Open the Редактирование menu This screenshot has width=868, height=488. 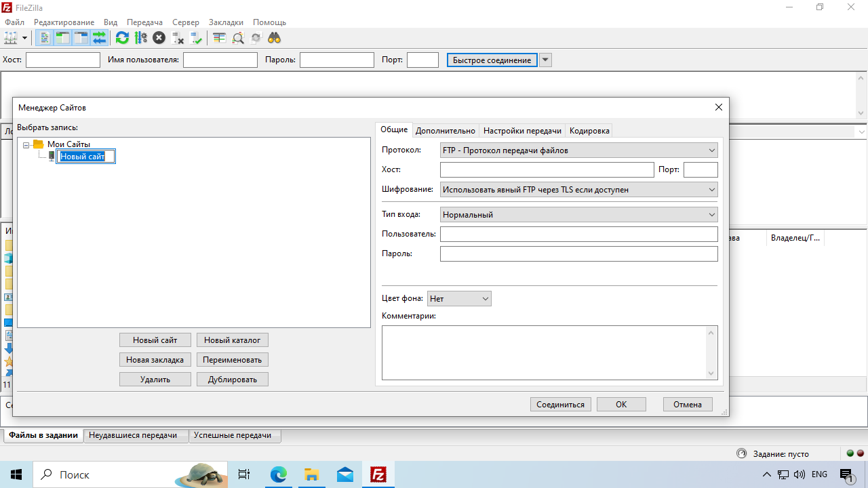[x=64, y=22]
